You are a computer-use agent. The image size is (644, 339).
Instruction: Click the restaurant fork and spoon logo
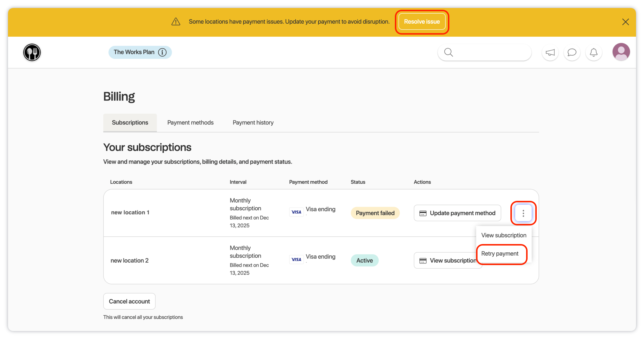coord(32,52)
